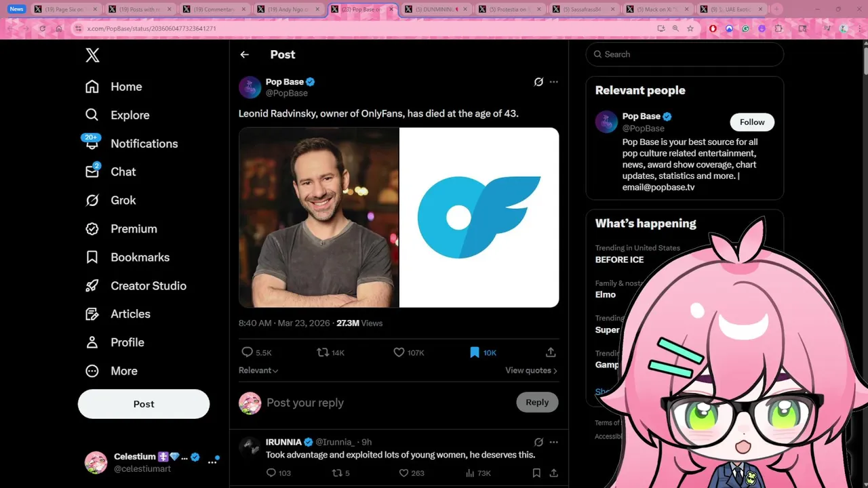Like the Pop Base post (107K)
This screenshot has width=868, height=488.
coord(409,352)
